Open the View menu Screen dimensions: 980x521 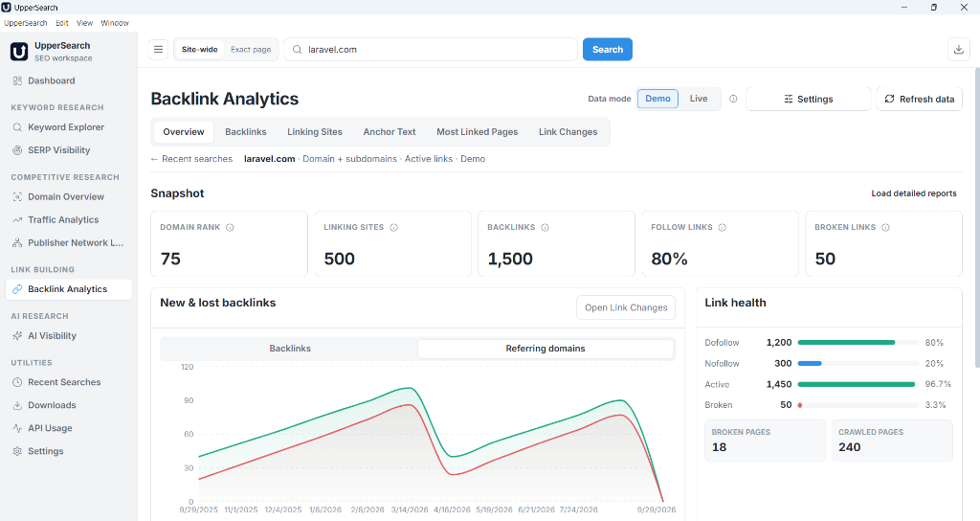[x=84, y=23]
